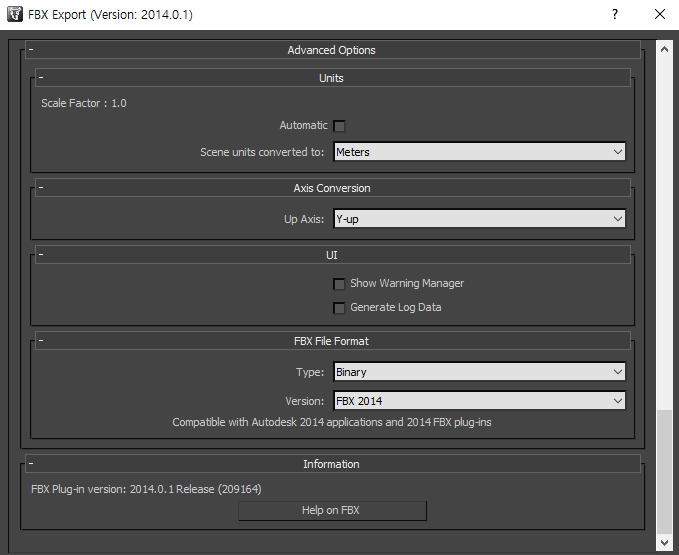Enable the Automatic units checkbox
Image resolution: width=679 pixels, height=555 pixels.
[x=340, y=126]
